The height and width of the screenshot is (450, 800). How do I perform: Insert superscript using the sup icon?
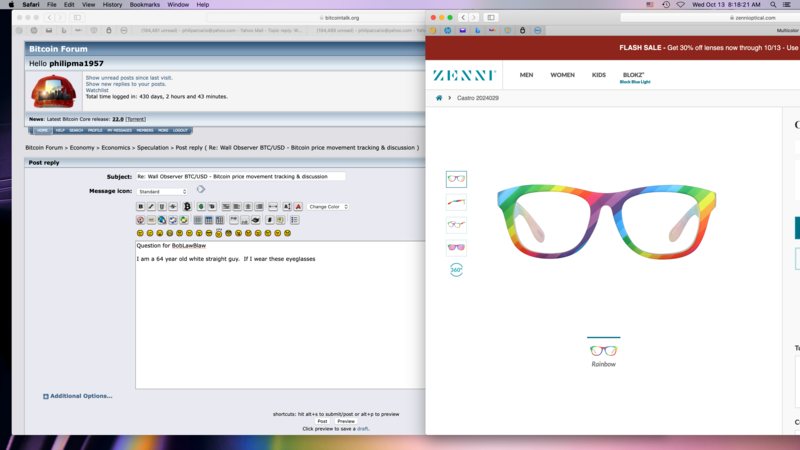point(234,220)
